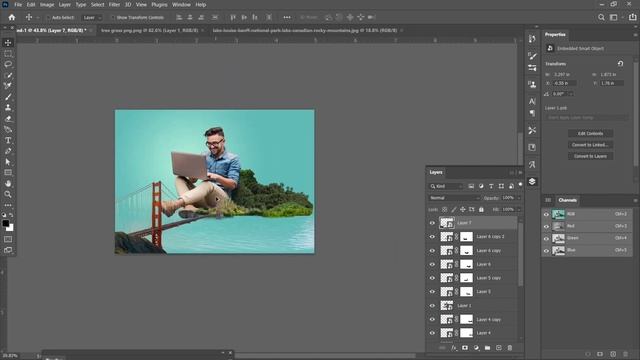Image resolution: width=640 pixels, height=360 pixels.
Task: Click the foreground color swatch
Action: pyautogui.click(x=6, y=224)
